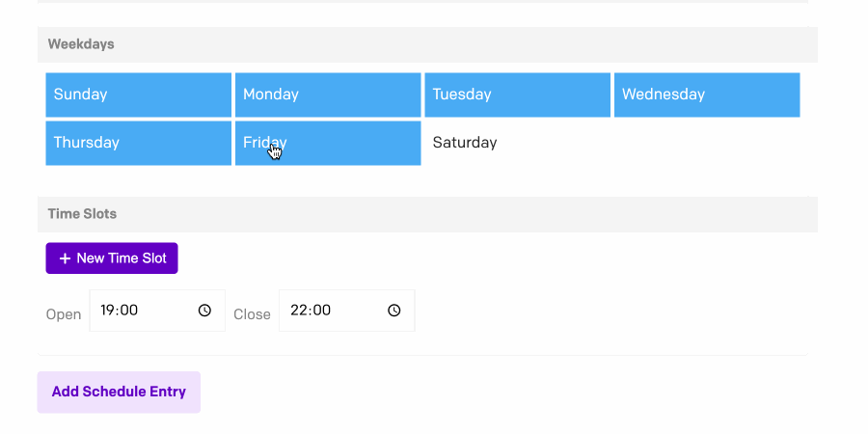This screenshot has width=868, height=434.
Task: Click the plus icon on New Time Slot
Action: click(65, 258)
